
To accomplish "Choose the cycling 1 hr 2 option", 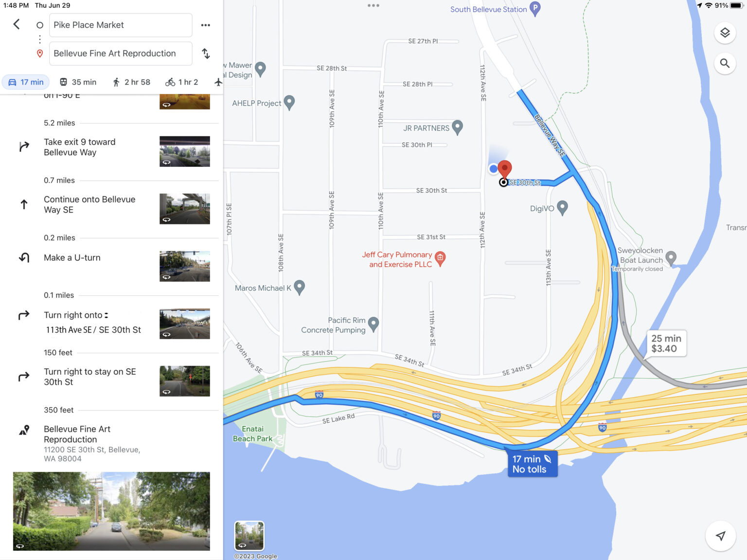I will 181,82.
